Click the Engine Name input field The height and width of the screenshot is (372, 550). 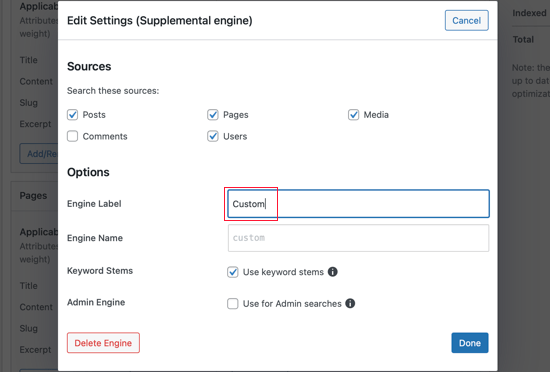[x=358, y=238]
